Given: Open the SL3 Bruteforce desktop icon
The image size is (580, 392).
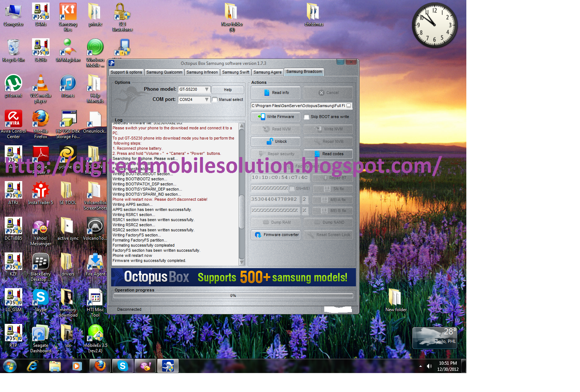Looking at the screenshot, I should [x=122, y=17].
